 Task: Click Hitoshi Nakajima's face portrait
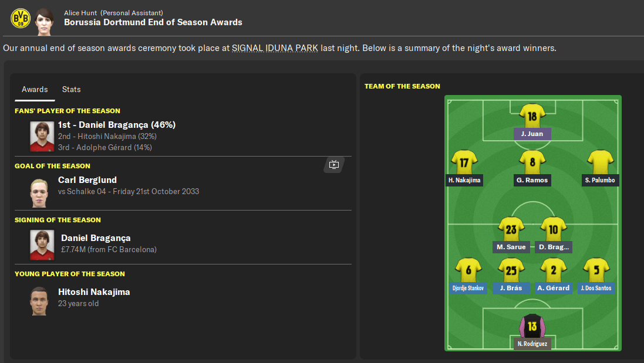[x=39, y=301]
